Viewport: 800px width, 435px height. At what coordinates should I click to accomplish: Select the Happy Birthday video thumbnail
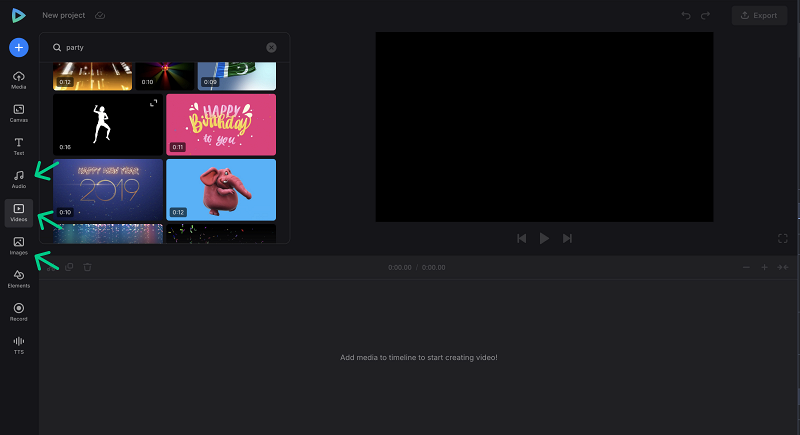221,124
